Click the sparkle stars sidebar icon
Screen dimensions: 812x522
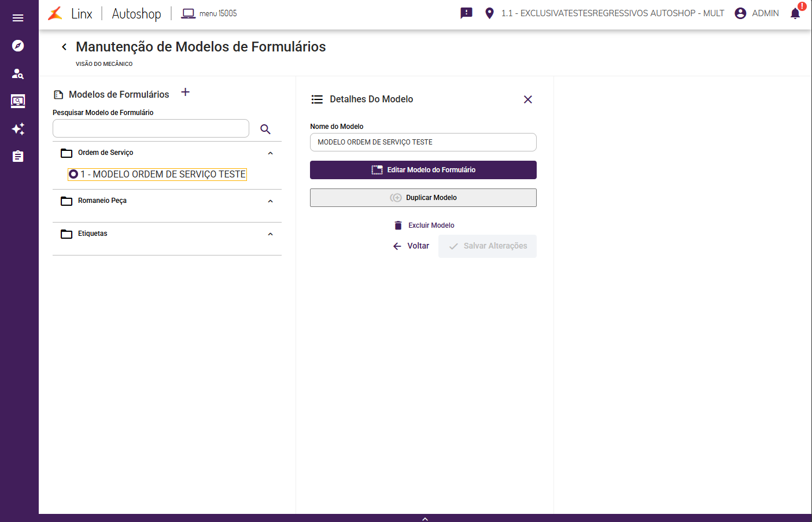point(18,129)
